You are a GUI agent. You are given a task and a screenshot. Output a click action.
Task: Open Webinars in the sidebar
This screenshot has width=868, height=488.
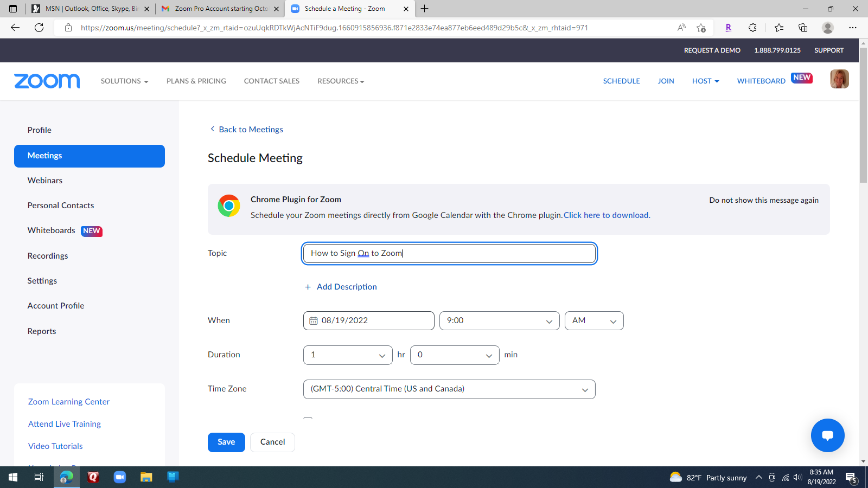coord(45,181)
